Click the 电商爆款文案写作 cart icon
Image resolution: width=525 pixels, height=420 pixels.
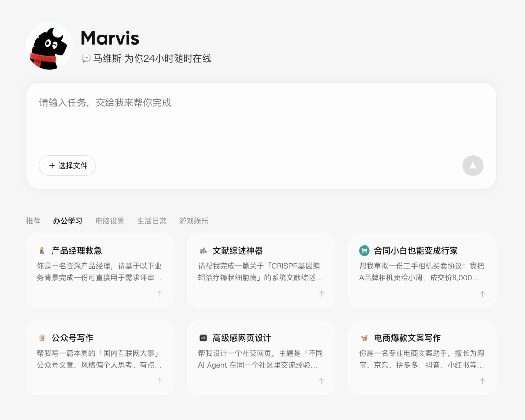pos(364,338)
